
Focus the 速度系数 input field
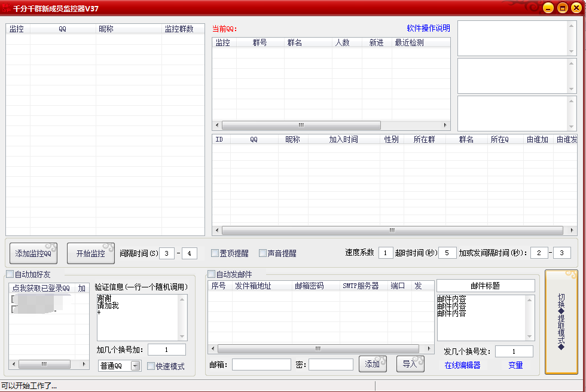click(x=385, y=253)
